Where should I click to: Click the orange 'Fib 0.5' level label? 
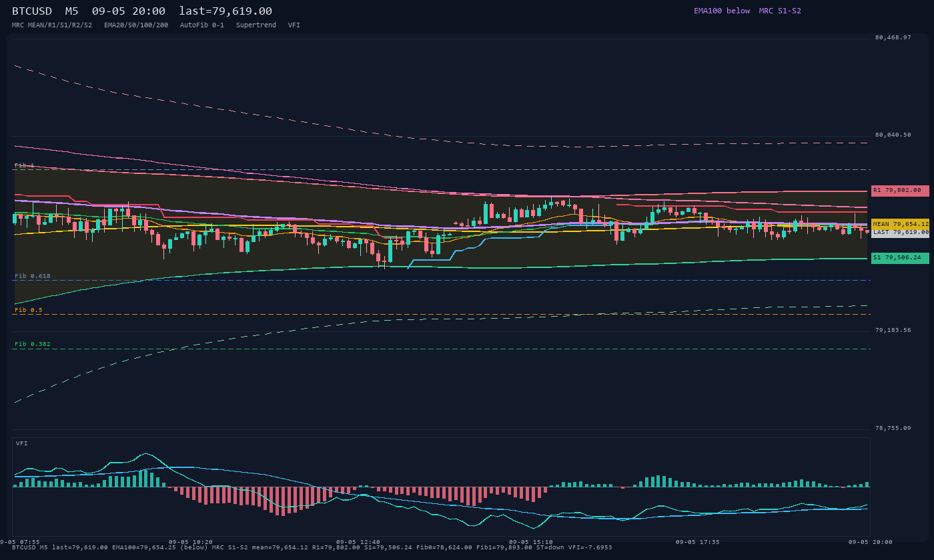pyautogui.click(x=29, y=310)
